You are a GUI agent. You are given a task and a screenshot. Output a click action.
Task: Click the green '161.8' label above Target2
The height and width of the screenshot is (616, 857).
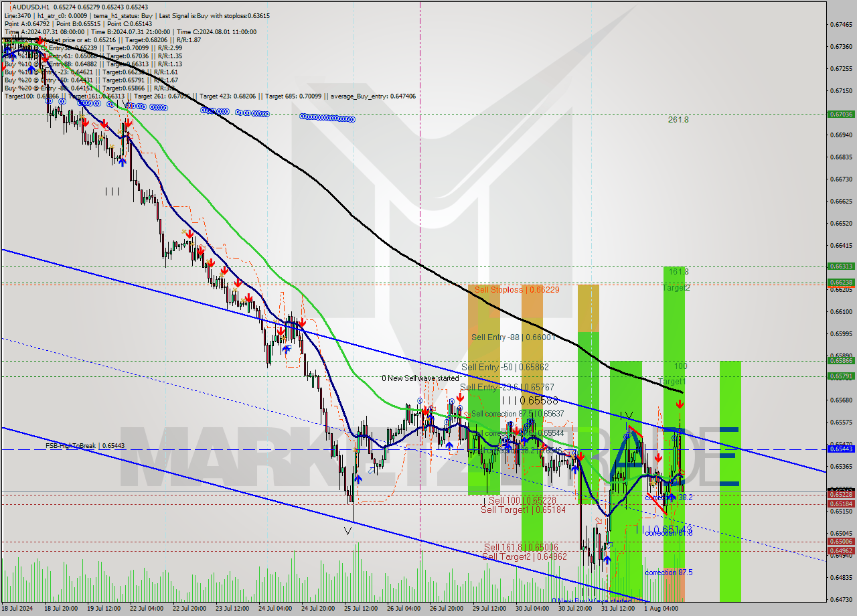point(678,272)
